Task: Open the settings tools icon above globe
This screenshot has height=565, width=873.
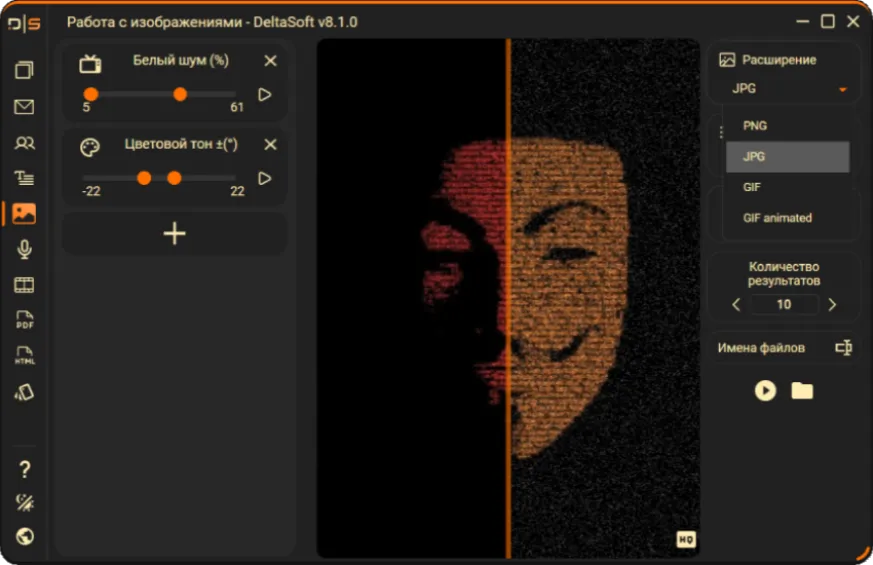Action: pyautogui.click(x=24, y=502)
